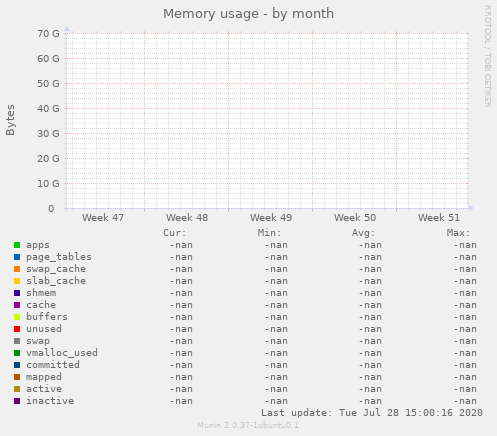The height and width of the screenshot is (436, 497).
Task: Click the Min value for cache
Action: (276, 305)
